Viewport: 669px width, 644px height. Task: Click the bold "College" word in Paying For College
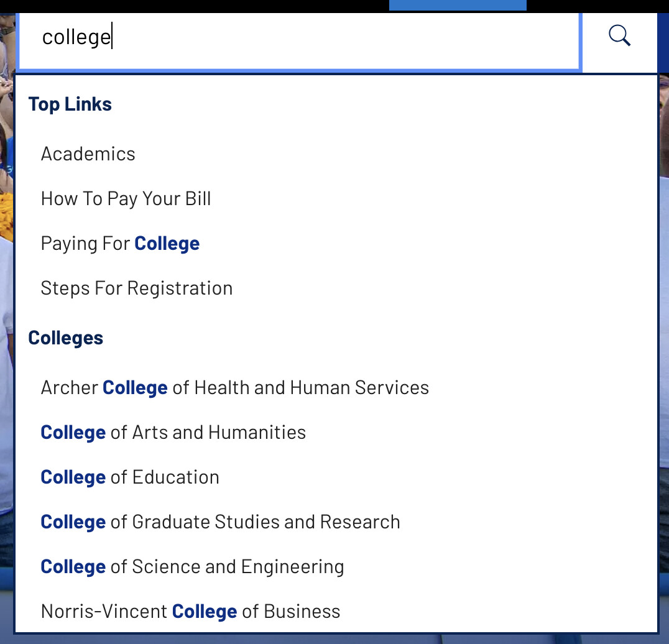(167, 244)
